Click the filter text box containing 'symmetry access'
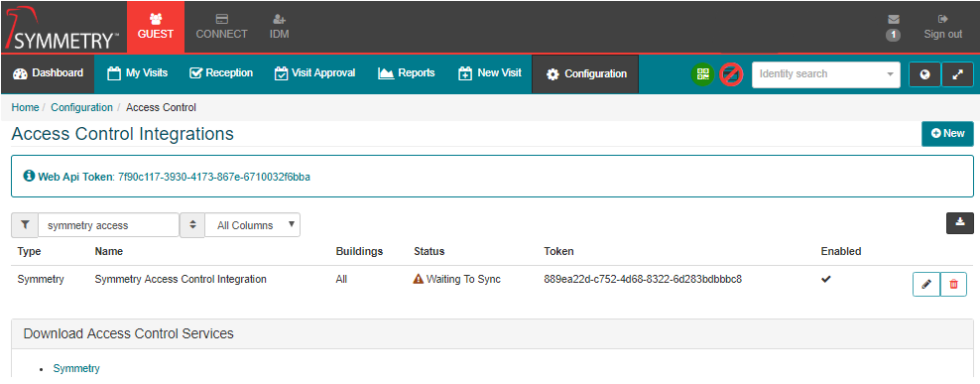980x384 pixels. pos(109,225)
